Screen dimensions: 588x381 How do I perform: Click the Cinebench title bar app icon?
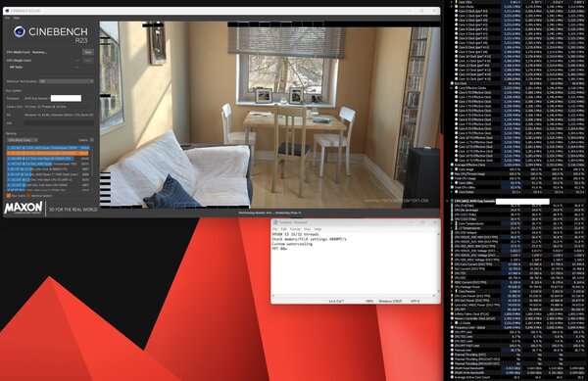[7, 11]
